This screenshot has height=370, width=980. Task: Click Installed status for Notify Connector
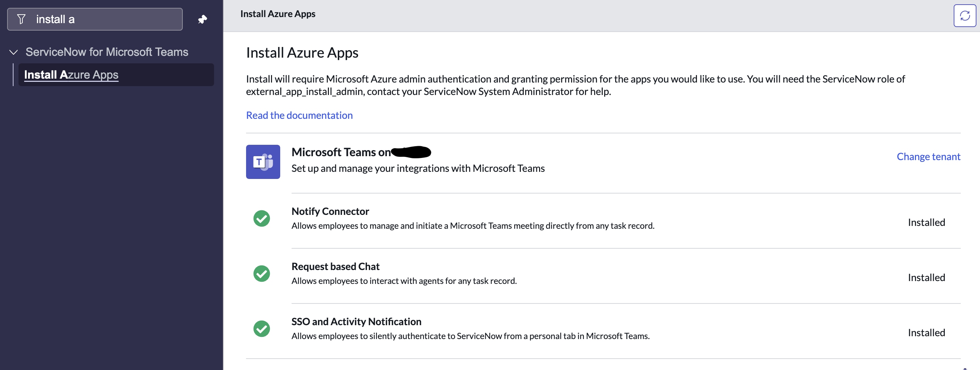click(926, 222)
